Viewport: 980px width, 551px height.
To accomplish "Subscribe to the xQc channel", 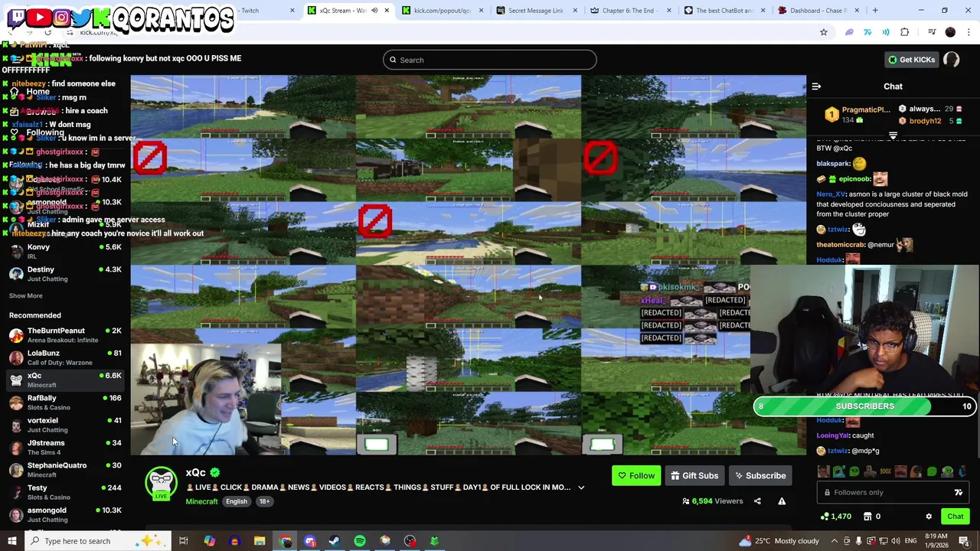I will 760,476.
